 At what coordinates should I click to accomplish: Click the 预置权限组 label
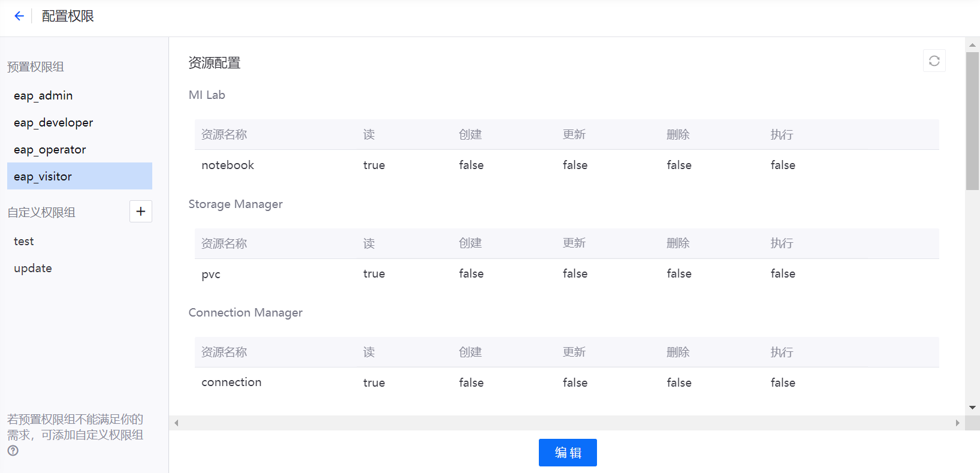[35, 67]
